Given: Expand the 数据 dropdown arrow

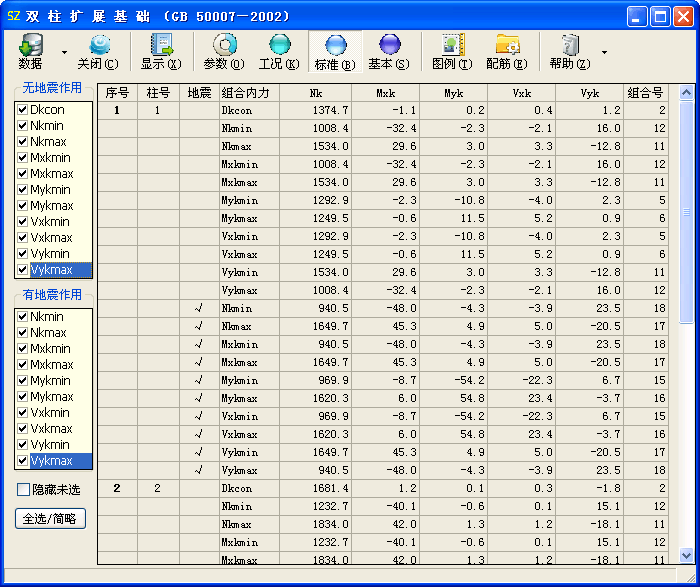Looking at the screenshot, I should 64,52.
